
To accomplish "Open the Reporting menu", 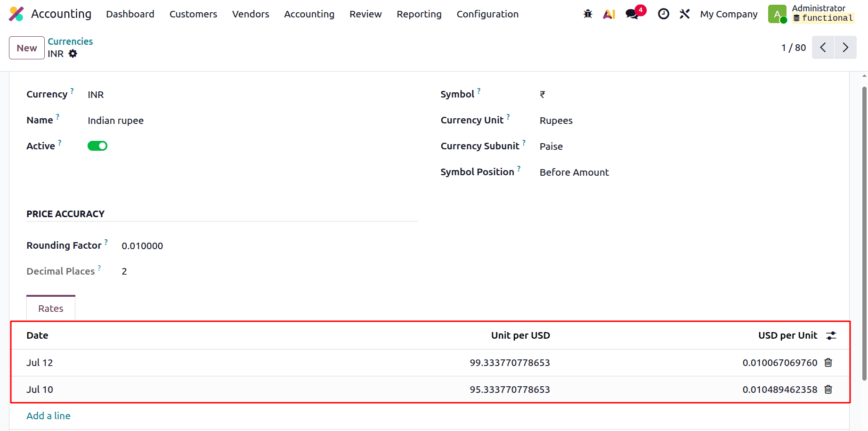I will point(419,14).
